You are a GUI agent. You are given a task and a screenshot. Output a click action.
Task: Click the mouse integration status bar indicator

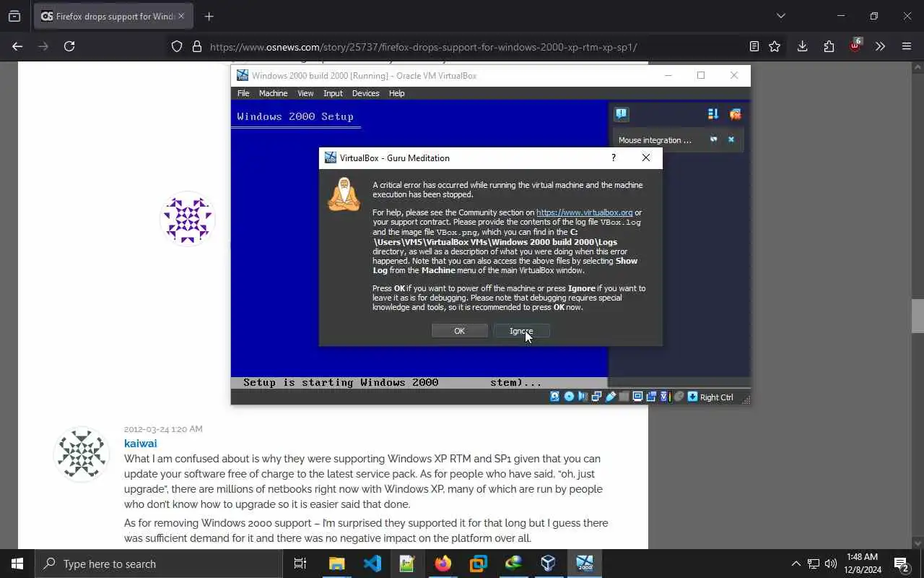[679, 397]
